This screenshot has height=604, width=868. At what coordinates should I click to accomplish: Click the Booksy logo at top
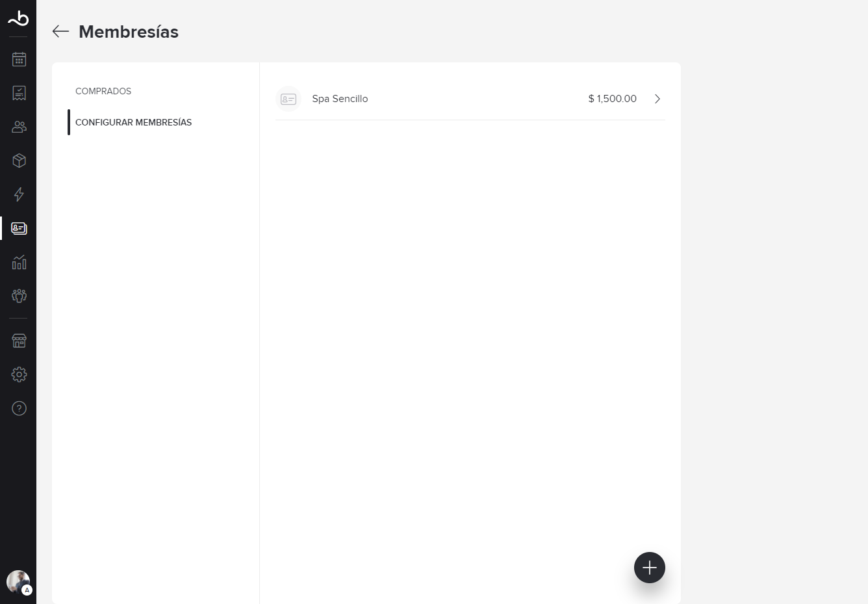(x=18, y=18)
